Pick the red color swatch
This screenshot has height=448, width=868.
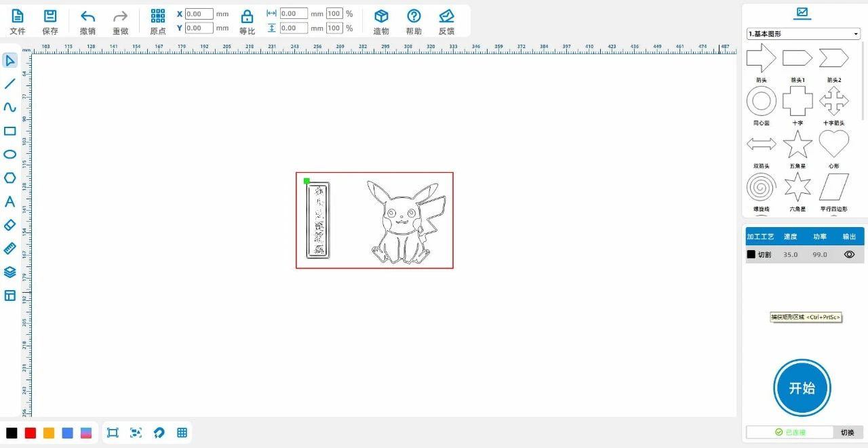point(31,433)
